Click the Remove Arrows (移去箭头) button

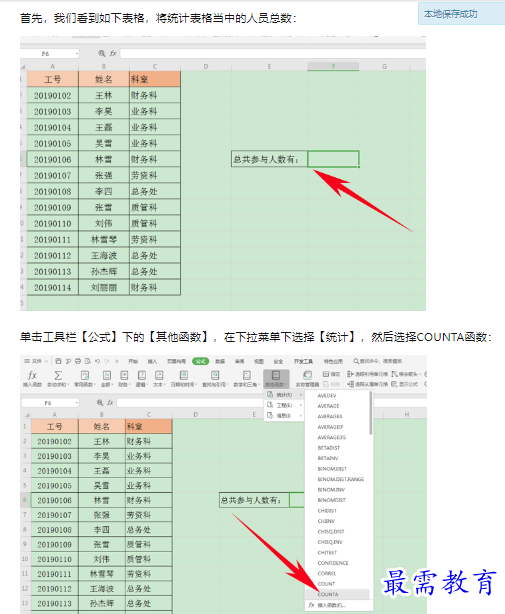[x=405, y=374]
